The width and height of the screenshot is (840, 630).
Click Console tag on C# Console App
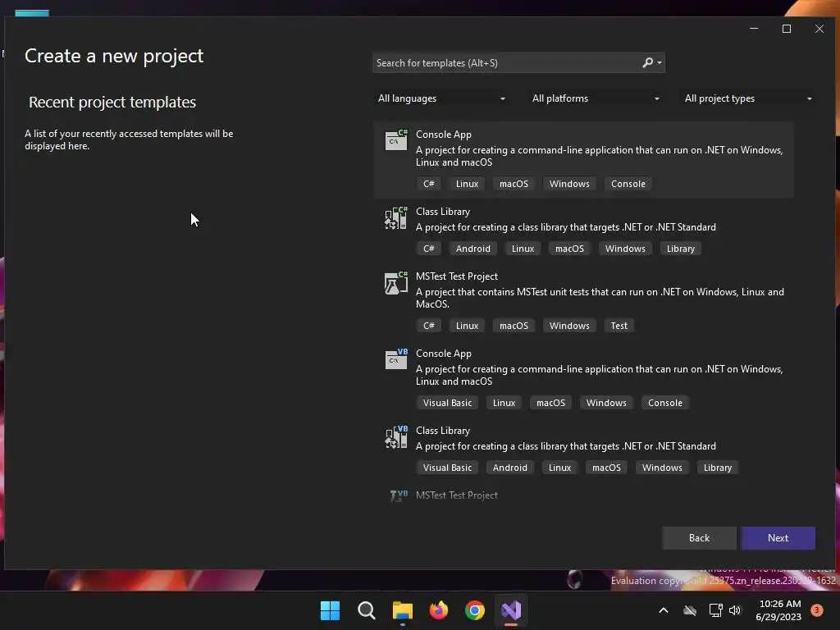point(628,184)
